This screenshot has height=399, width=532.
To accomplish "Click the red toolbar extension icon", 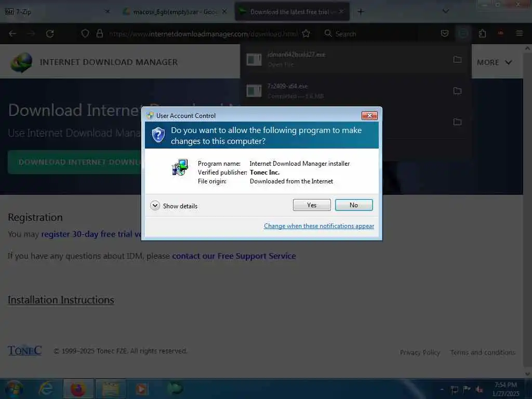I will 500,33.
